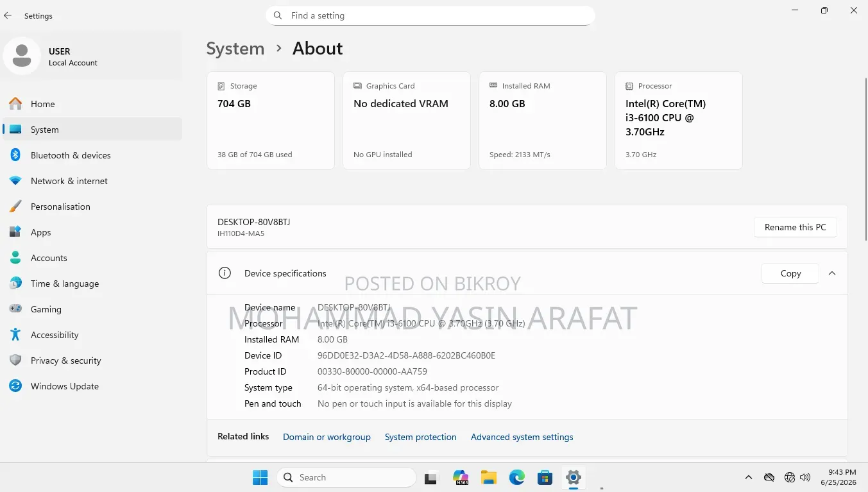The image size is (868, 492).
Task: Go back with the Settings back arrow
Action: (8, 15)
